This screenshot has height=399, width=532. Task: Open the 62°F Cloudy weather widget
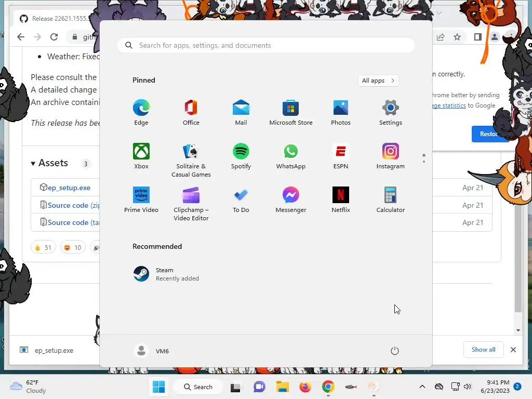[28, 387]
